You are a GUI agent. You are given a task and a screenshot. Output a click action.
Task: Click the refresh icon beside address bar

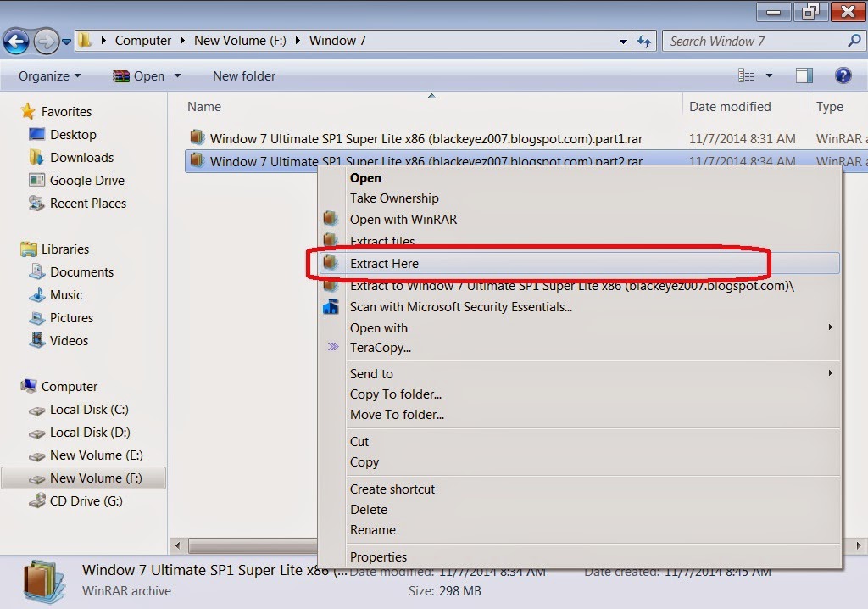[644, 41]
